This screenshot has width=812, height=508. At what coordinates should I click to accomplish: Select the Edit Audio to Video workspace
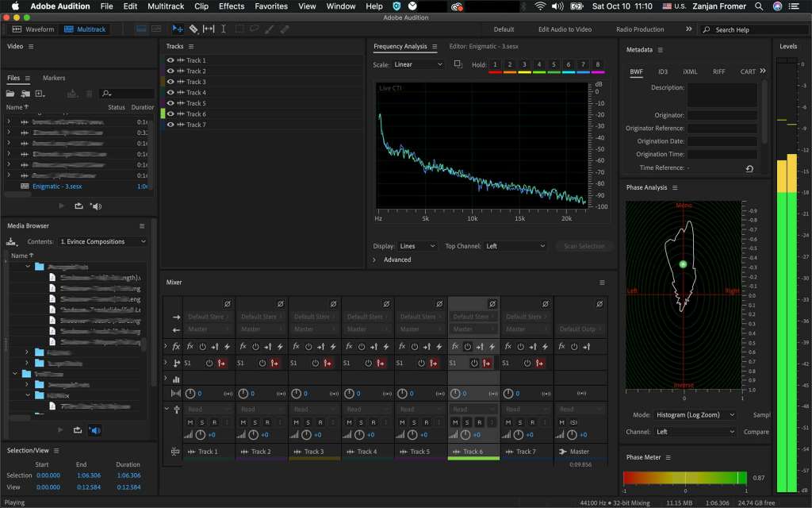[x=565, y=29]
